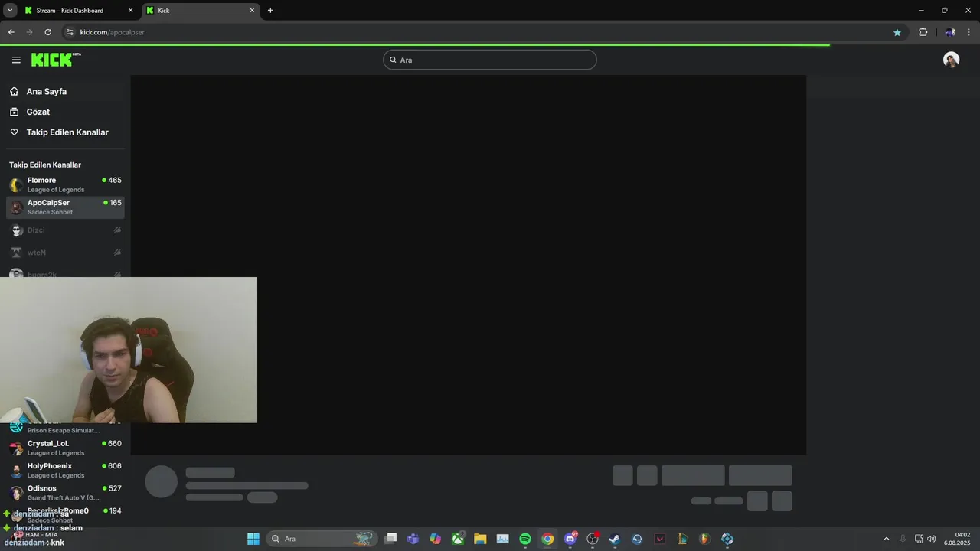Image resolution: width=980 pixels, height=551 pixels.
Task: Open Odisnos channel in sidebar
Action: 65,493
